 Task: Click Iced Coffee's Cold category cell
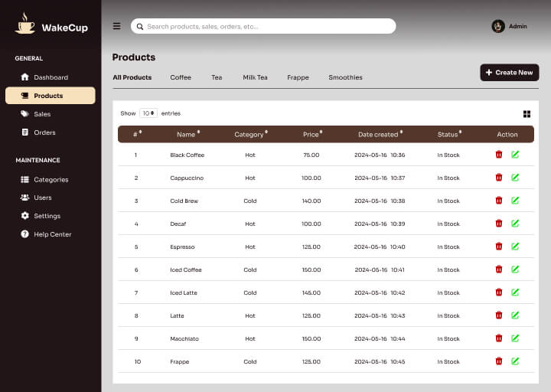pyautogui.click(x=250, y=269)
